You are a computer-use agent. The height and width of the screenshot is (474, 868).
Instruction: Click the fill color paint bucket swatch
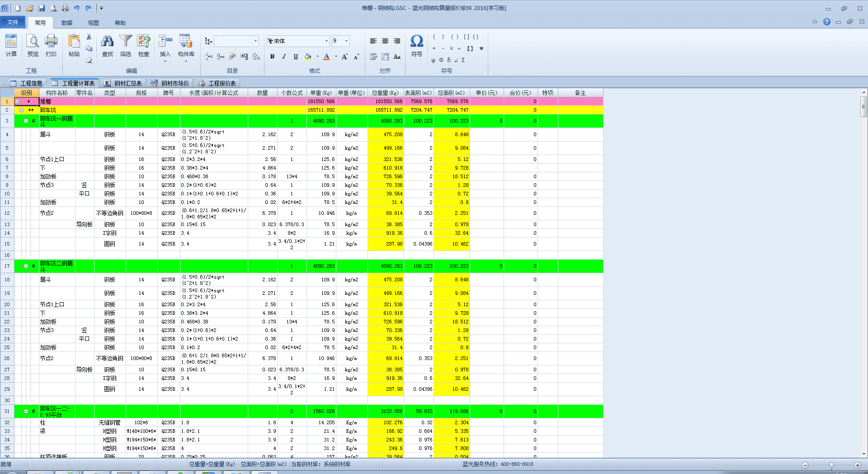308,57
